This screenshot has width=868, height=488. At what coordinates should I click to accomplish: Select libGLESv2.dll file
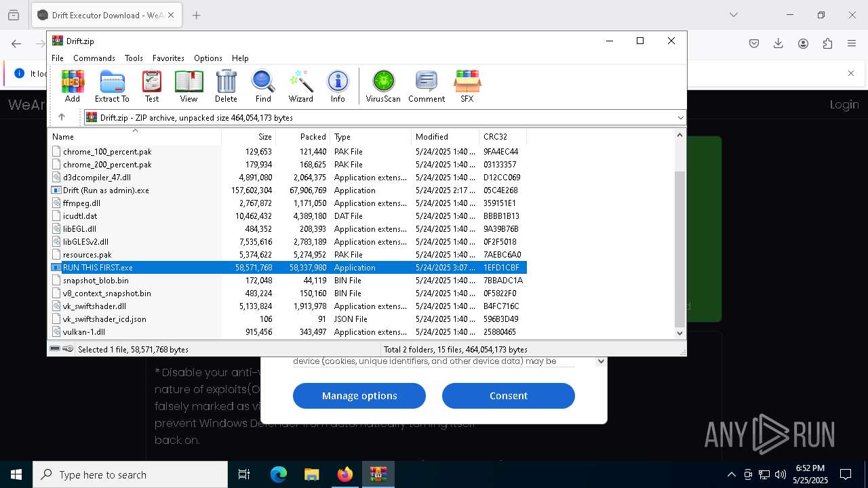point(288,242)
